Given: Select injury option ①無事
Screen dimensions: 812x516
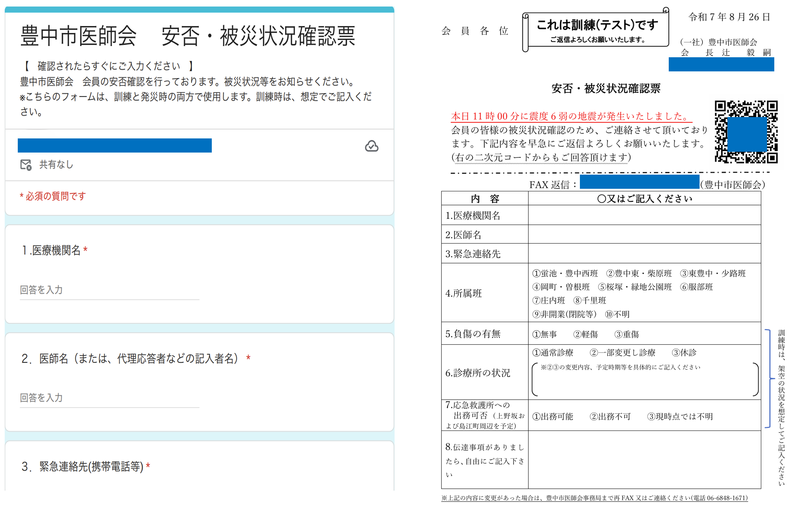Looking at the screenshot, I should pyautogui.click(x=544, y=334).
